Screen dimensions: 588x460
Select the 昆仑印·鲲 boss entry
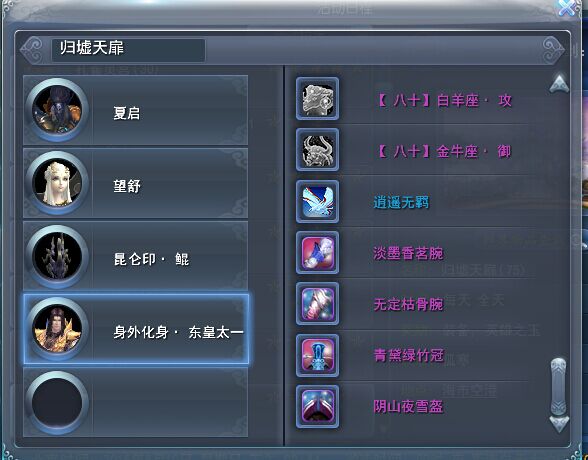[x=135, y=256]
